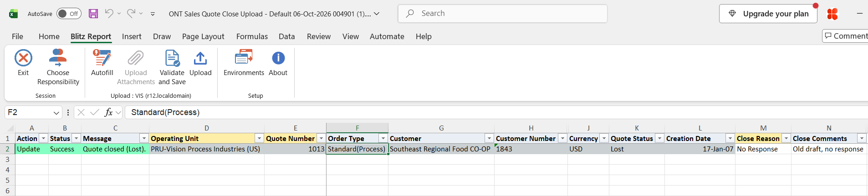The image size is (868, 196).
Task: Click the formula bar Enter checkmark
Action: 95,112
